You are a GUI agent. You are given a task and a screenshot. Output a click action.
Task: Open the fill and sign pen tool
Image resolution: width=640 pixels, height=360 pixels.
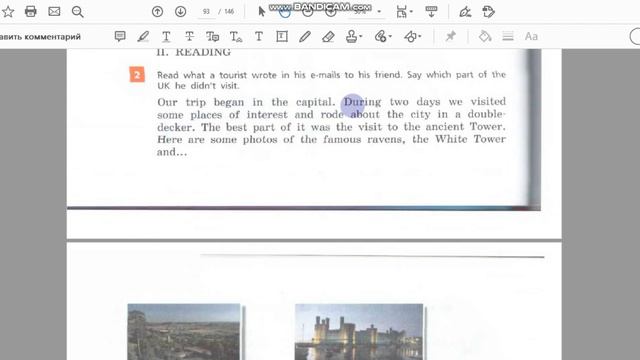pos(465,11)
